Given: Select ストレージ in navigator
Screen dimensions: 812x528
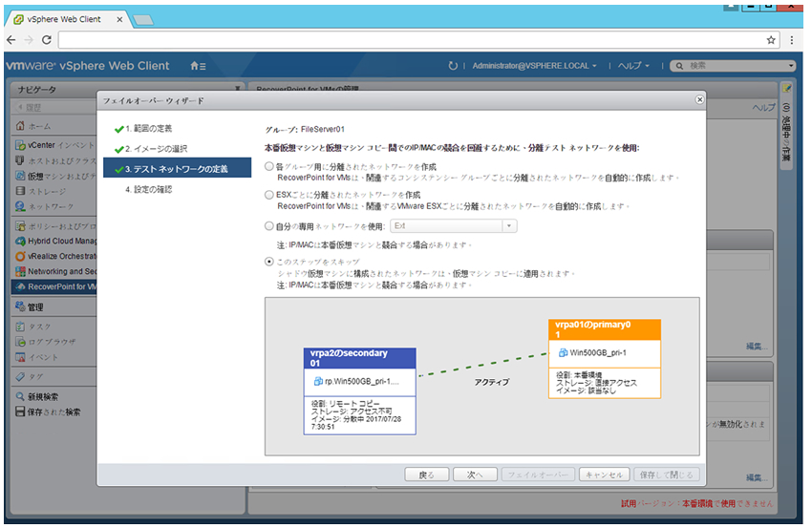Looking at the screenshot, I should point(41,191).
